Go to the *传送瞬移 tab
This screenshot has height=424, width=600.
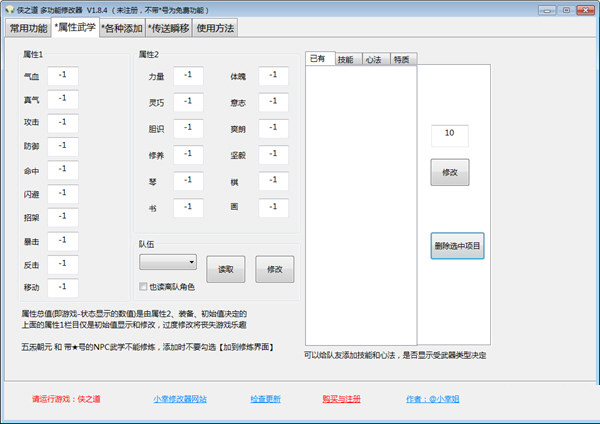(x=169, y=28)
